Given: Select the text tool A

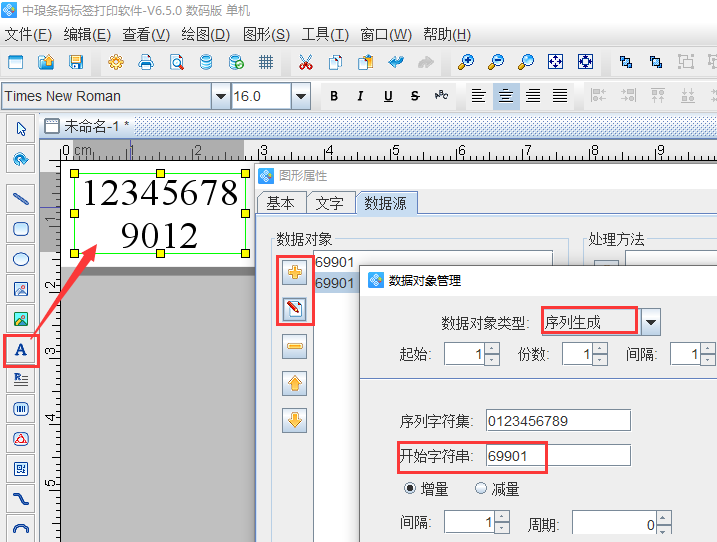Looking at the screenshot, I should (21, 350).
